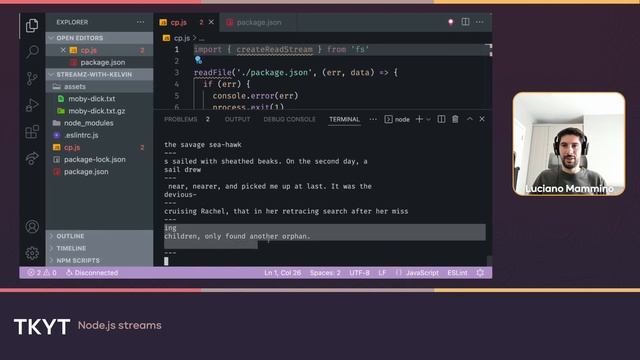Image resolution: width=640 pixels, height=360 pixels.
Task: Close the cp.js editor tab
Action: coord(211,22)
